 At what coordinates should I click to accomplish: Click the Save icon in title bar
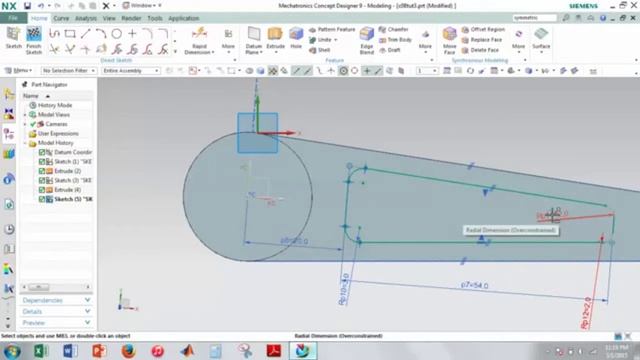click(27, 6)
